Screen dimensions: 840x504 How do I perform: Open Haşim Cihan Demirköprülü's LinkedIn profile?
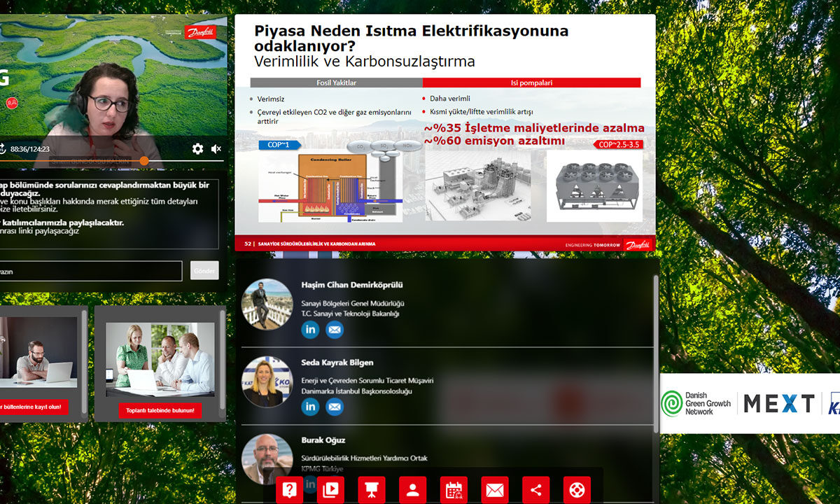click(310, 330)
